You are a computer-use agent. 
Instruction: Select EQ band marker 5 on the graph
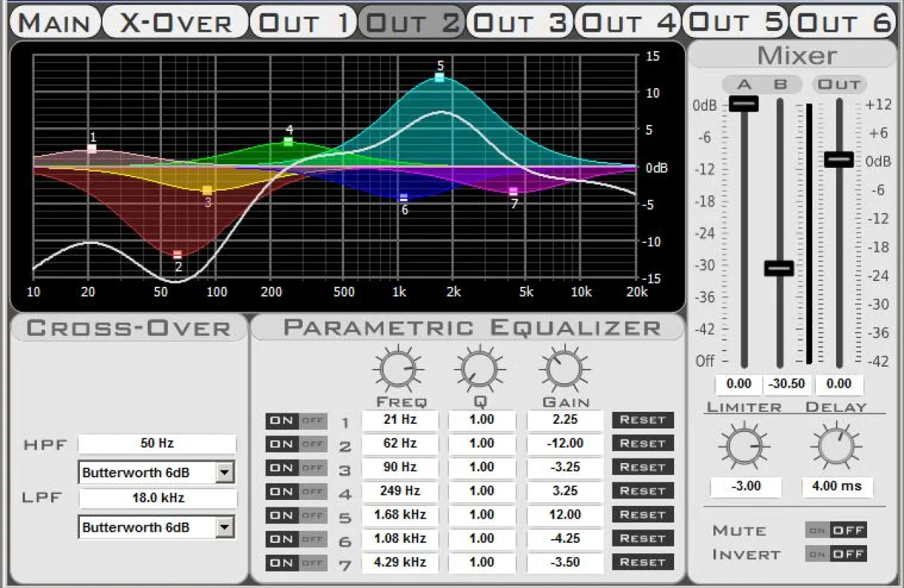click(441, 75)
